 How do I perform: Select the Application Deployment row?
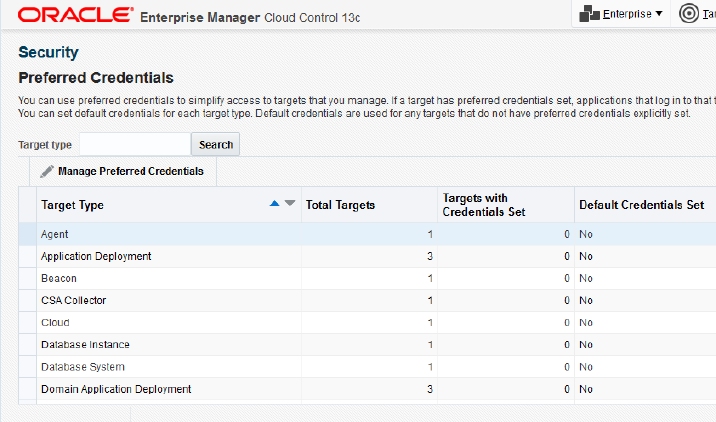367,256
